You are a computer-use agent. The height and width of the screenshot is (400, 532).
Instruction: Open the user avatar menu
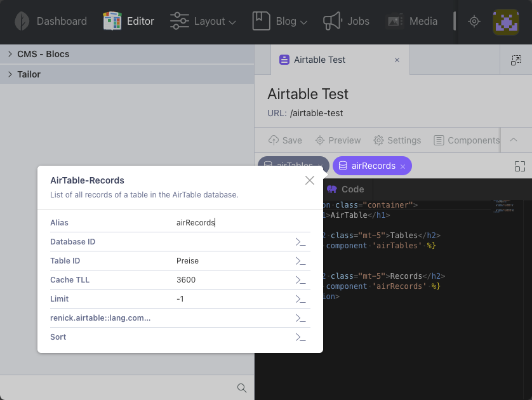tap(505, 22)
